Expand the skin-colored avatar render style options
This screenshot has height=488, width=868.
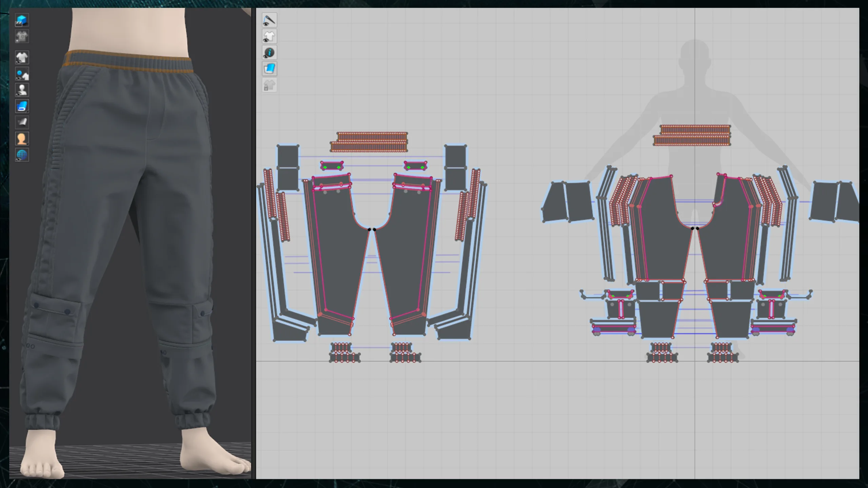[22, 139]
